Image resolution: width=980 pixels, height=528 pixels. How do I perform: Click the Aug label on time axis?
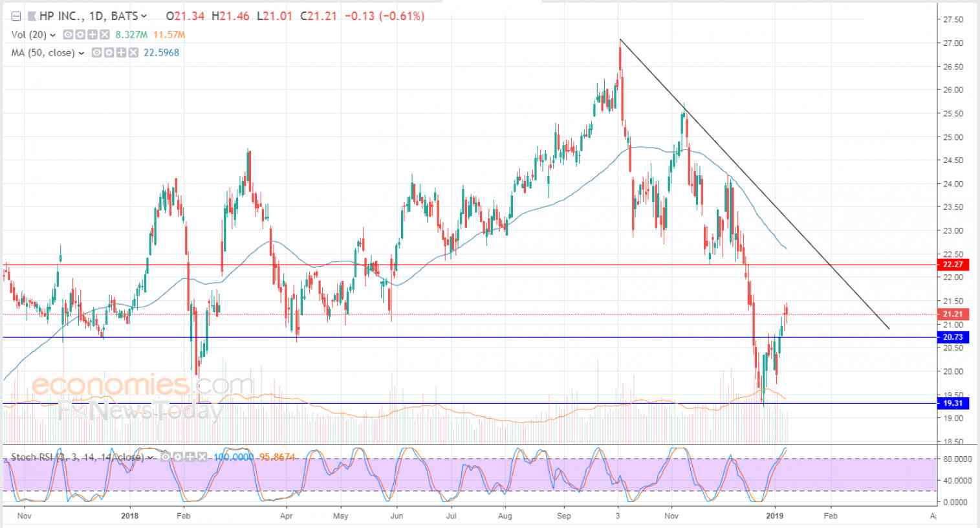[505, 516]
